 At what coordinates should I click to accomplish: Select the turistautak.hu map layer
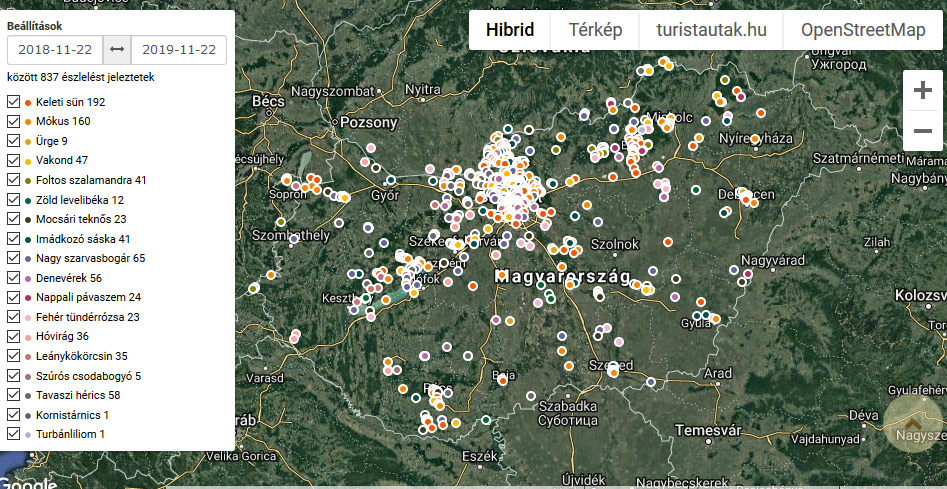[x=711, y=30]
